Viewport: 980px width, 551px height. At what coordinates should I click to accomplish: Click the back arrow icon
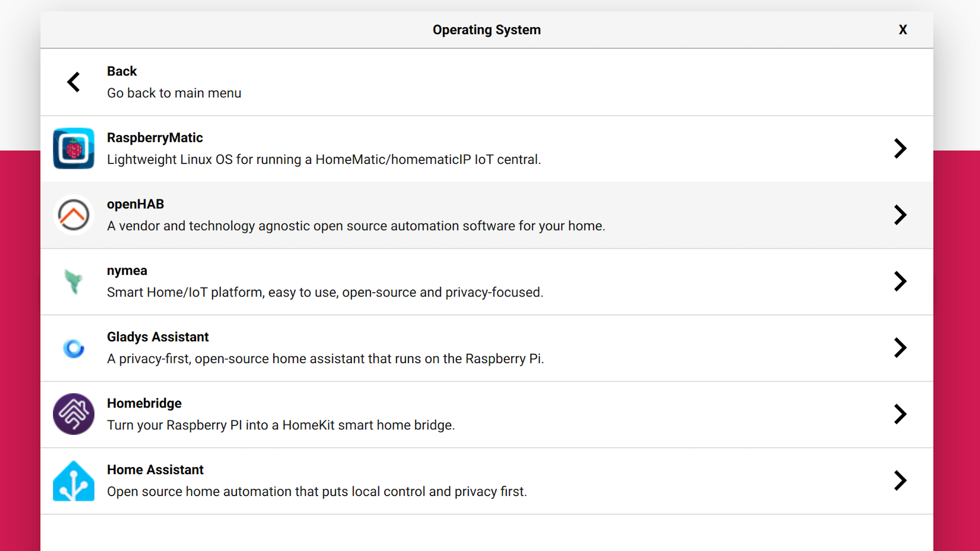click(73, 82)
